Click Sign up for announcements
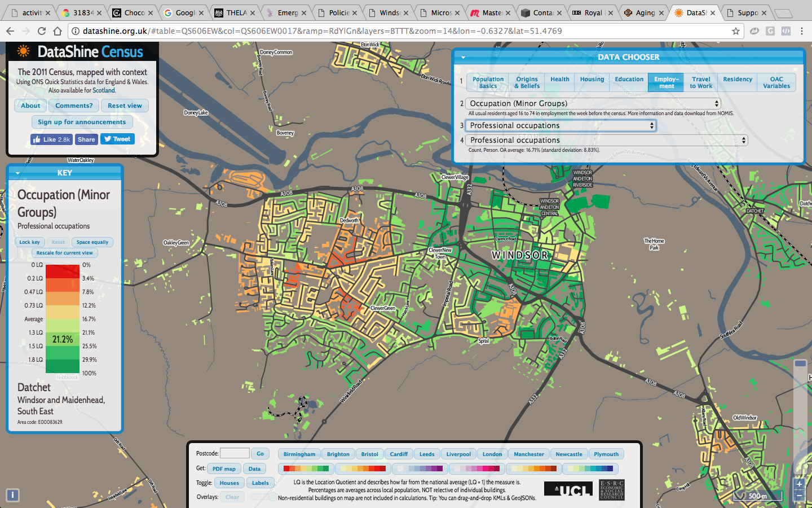The image size is (812, 508). (82, 122)
